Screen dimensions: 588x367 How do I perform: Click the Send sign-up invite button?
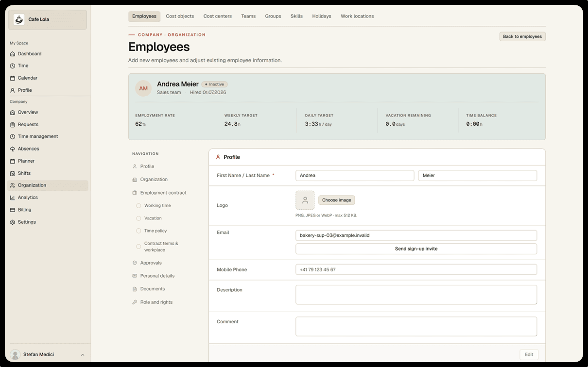pyautogui.click(x=416, y=249)
